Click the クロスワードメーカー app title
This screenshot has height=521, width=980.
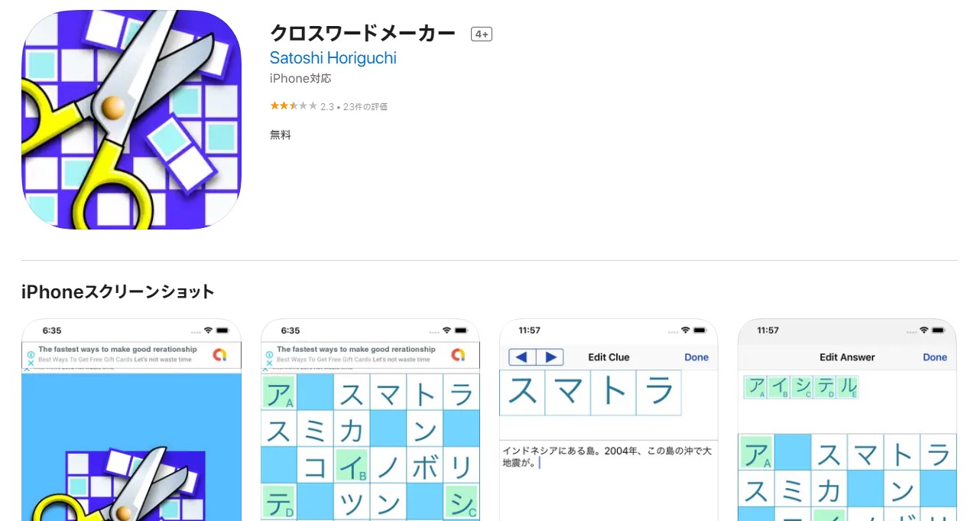click(x=362, y=33)
